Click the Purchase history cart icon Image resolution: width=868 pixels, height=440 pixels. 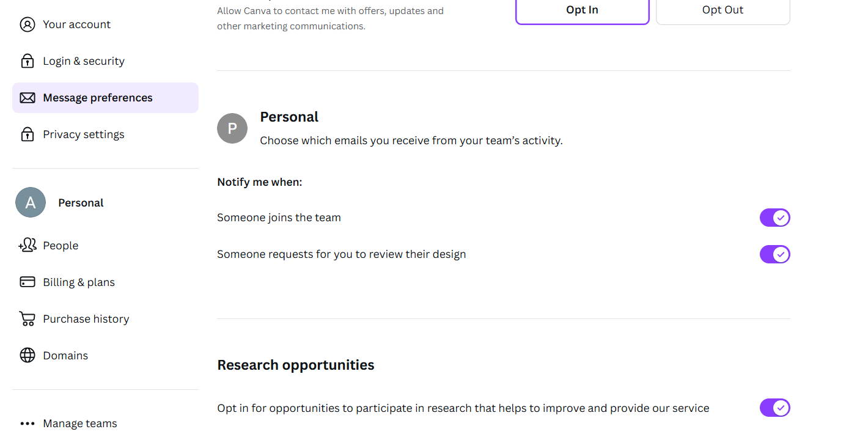coord(28,319)
